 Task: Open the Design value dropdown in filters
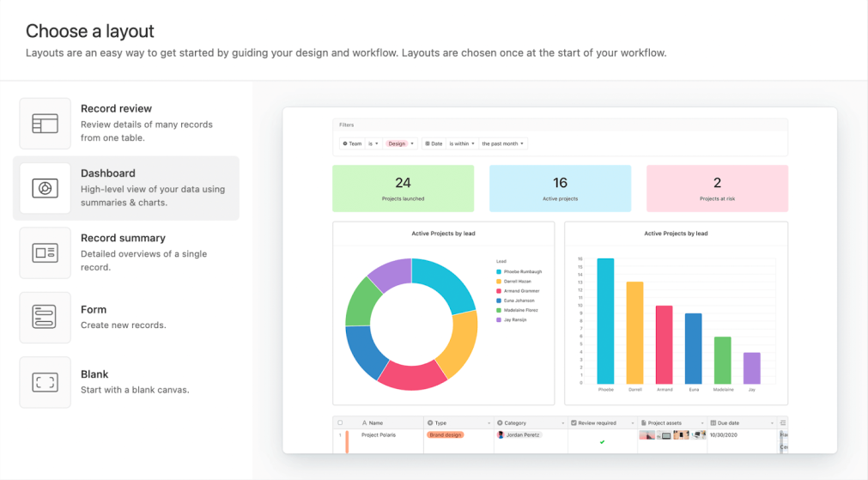coord(412,144)
